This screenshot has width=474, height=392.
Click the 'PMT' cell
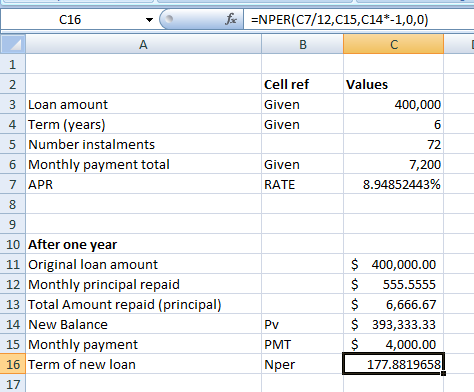[303, 344]
